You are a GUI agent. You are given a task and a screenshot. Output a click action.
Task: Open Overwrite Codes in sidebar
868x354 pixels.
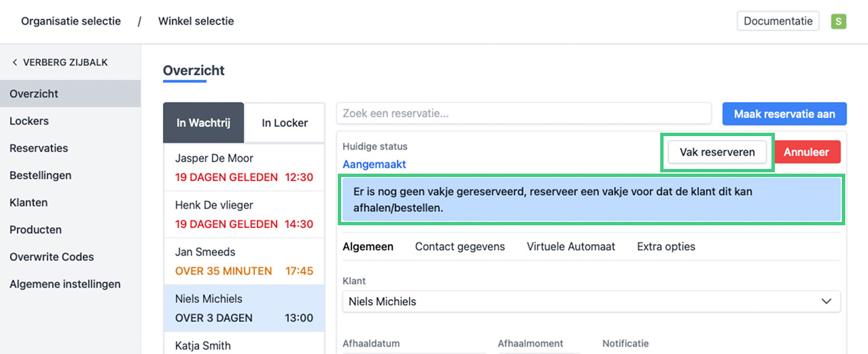52,257
